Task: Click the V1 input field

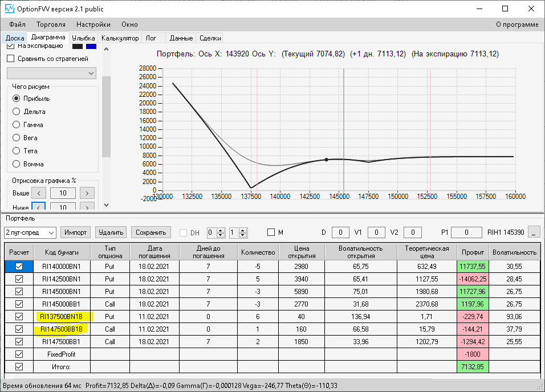Action: point(376,232)
